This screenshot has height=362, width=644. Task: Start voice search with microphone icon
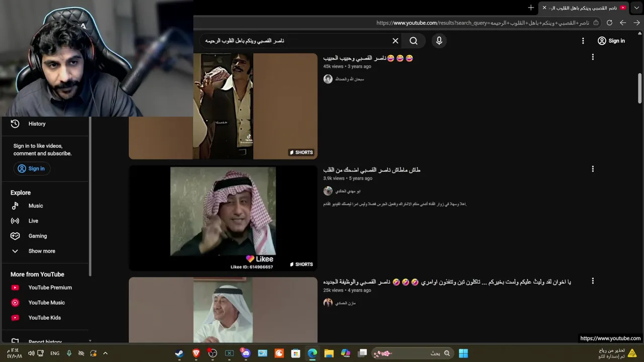coord(439,41)
